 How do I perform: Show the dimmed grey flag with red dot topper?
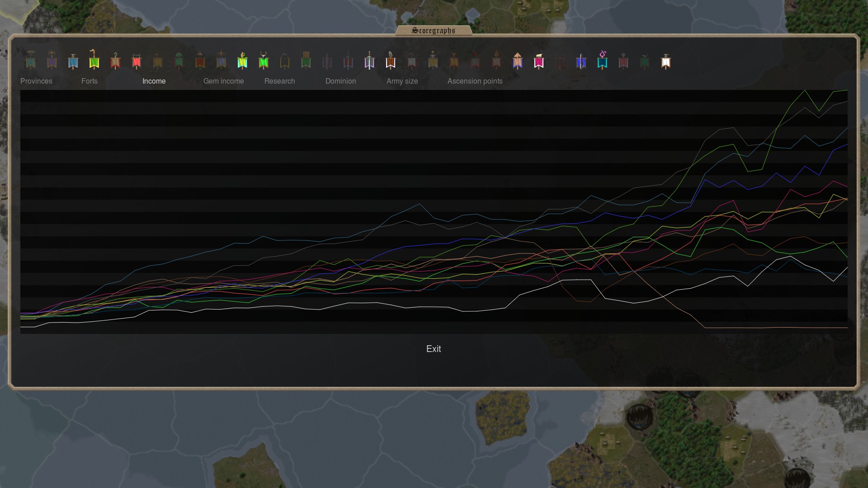pyautogui.click(x=475, y=61)
